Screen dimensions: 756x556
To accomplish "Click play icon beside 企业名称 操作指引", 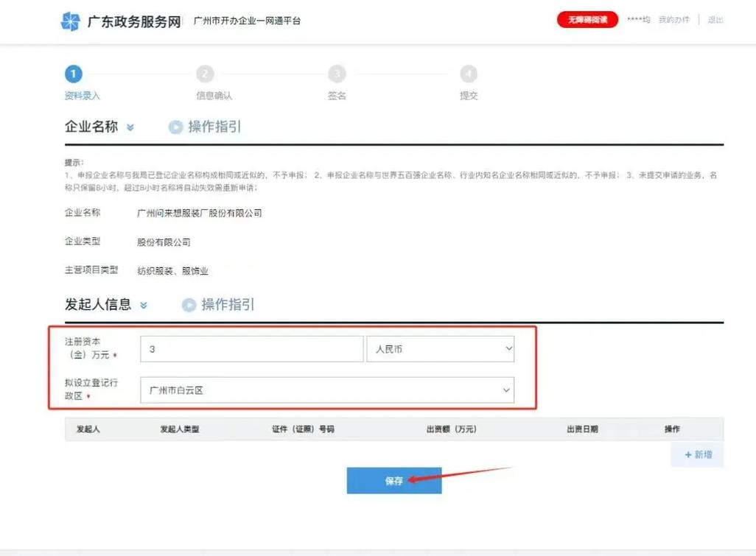I will [175, 127].
